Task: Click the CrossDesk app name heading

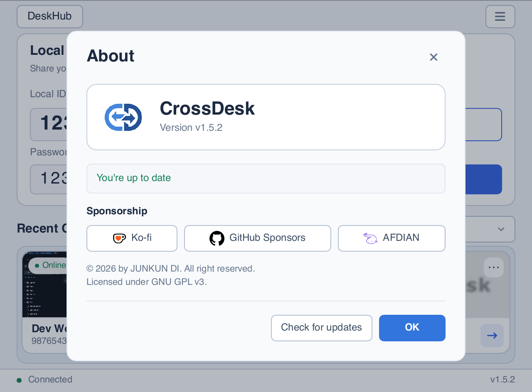Action: (207, 108)
